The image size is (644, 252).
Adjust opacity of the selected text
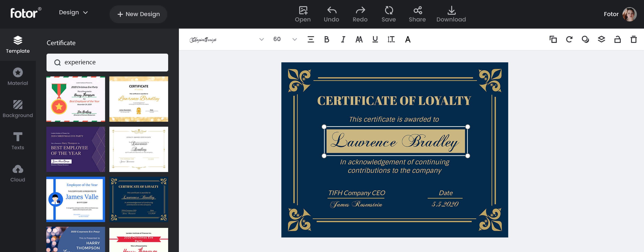(585, 39)
